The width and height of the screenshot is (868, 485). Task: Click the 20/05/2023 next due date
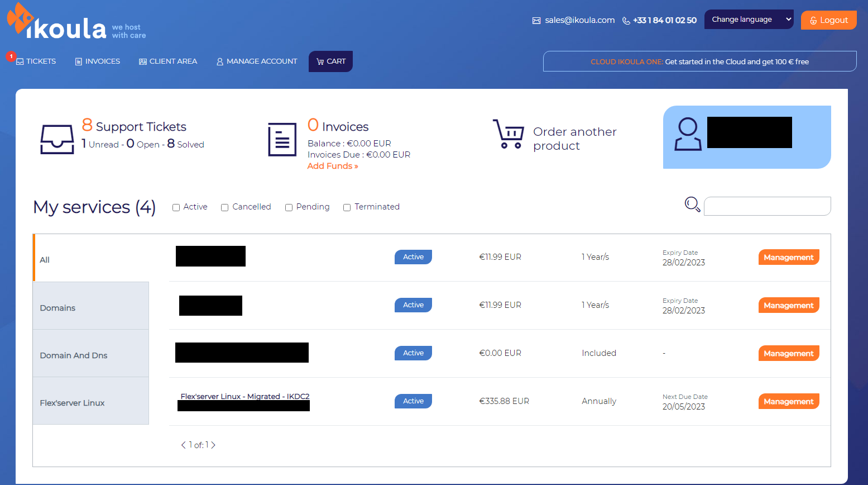click(683, 407)
